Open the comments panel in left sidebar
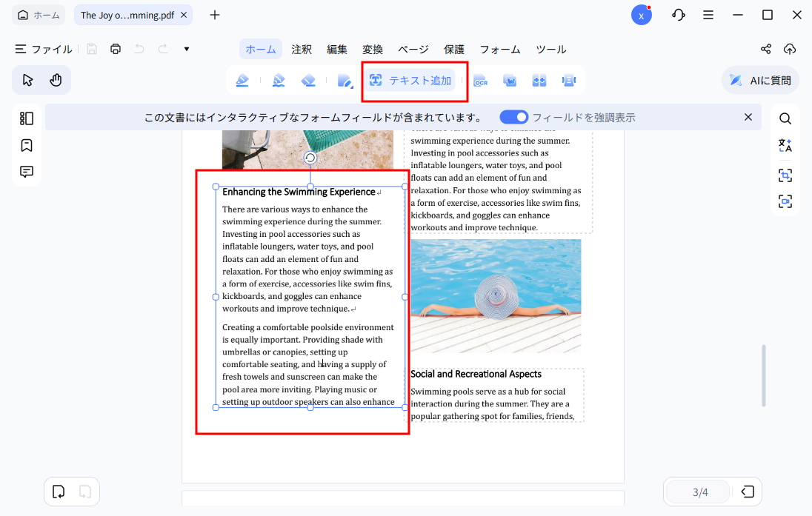 tap(27, 172)
